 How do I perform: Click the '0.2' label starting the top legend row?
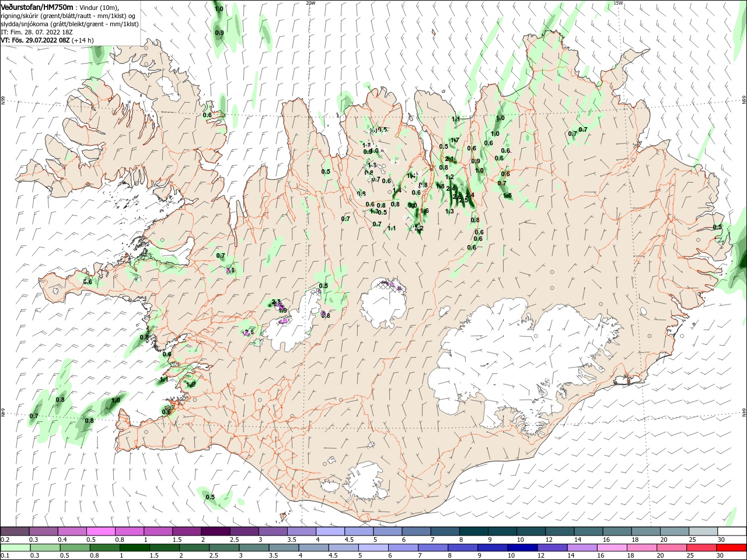click(5, 540)
